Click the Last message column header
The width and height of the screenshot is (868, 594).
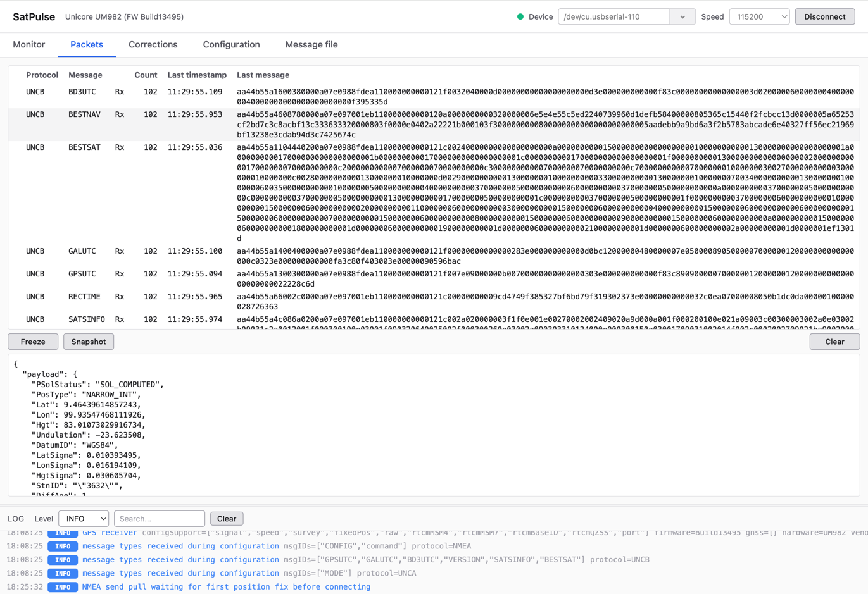coord(263,75)
